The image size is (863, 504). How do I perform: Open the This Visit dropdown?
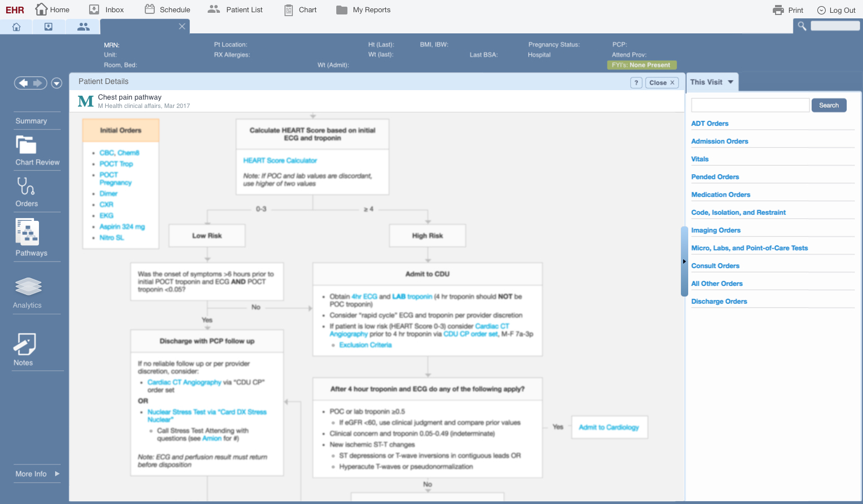click(712, 82)
